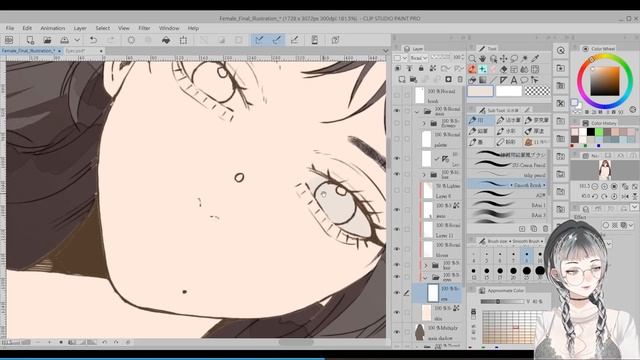Hide the selected eye layer
This screenshot has width=640, height=360.
point(397,293)
